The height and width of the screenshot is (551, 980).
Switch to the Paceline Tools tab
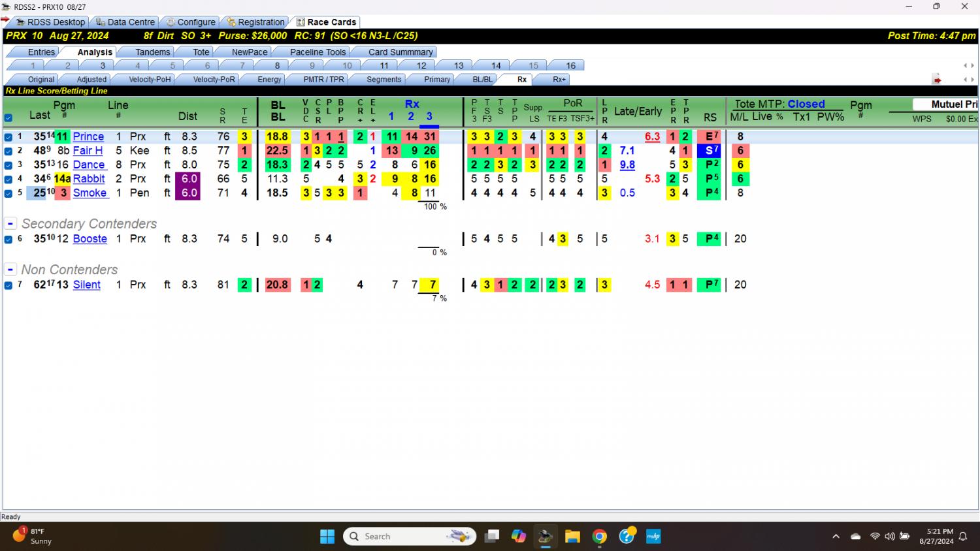click(318, 52)
